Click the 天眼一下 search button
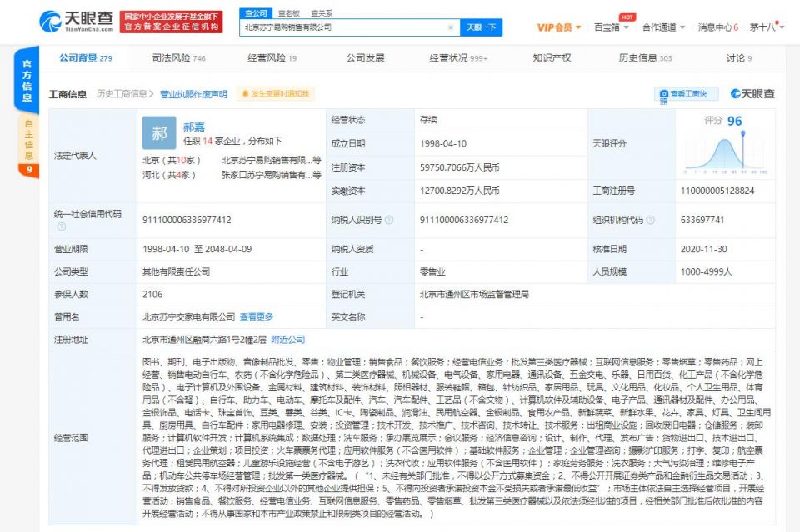Screen dimensions: 800x532 (x=481, y=27)
